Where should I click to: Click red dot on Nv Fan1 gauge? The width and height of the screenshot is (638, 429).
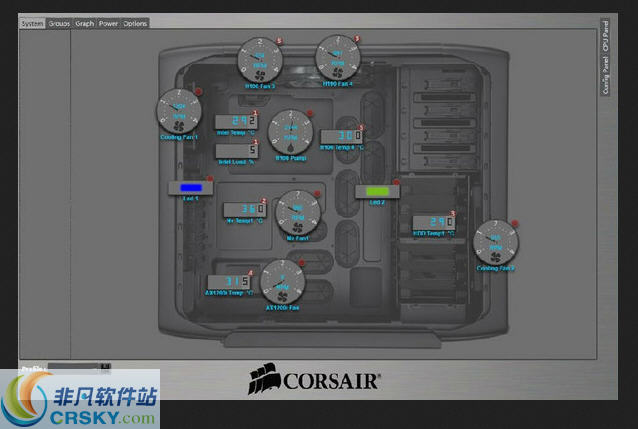(x=317, y=194)
